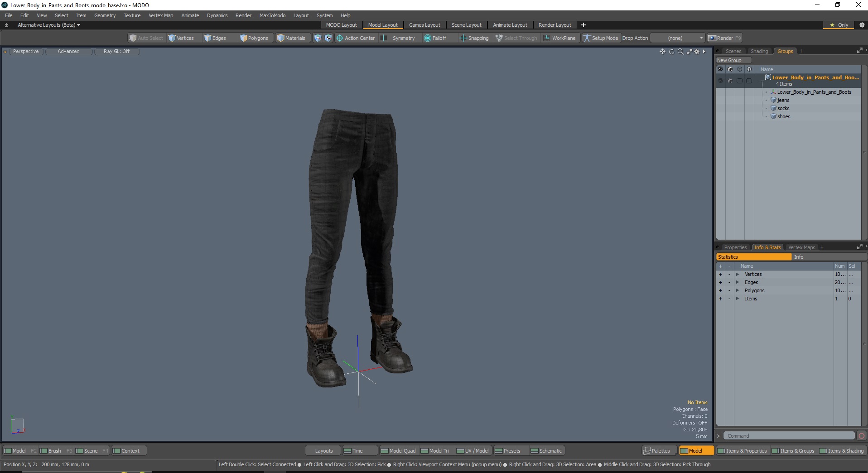Select jeans mesh item
Screen dimensions: 868x473
tap(783, 100)
